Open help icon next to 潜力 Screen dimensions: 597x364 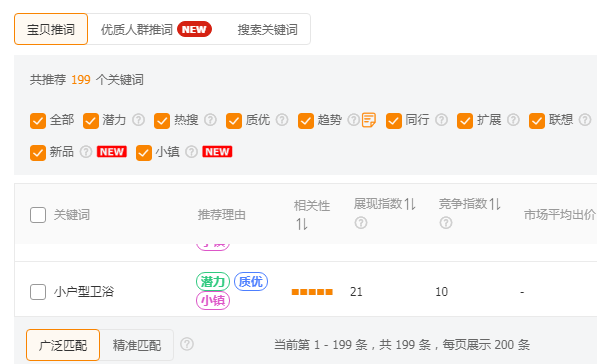(x=138, y=120)
